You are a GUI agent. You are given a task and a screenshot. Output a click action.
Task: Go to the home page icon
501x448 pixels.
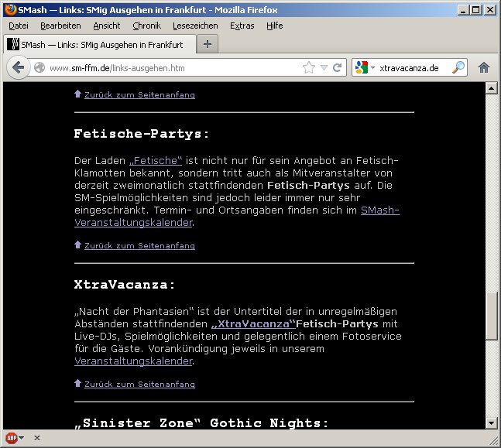pos(484,67)
